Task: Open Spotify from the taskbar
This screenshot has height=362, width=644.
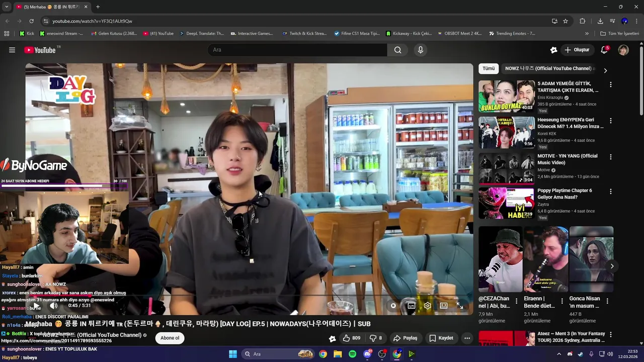Action: pyautogui.click(x=352, y=354)
